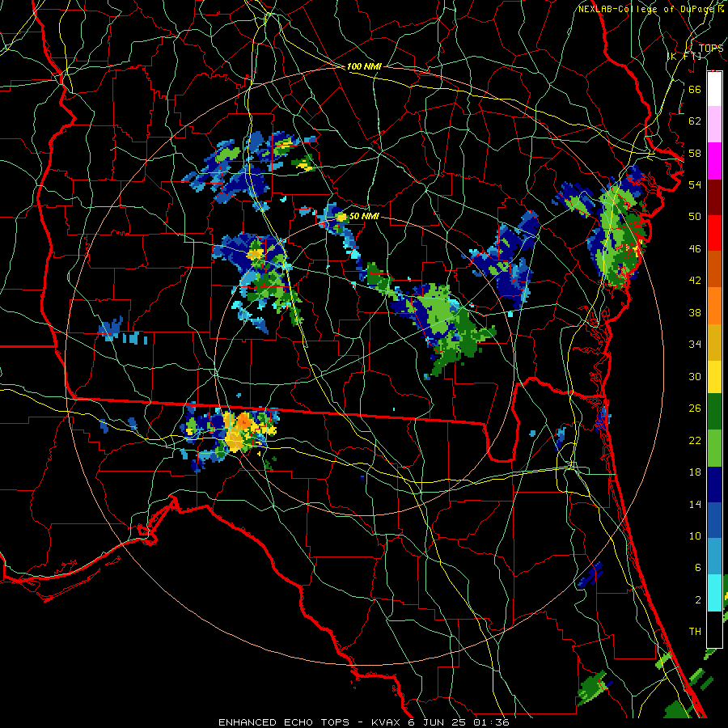Click the '22' scale label
The width and height of the screenshot is (728, 728).
coord(695,440)
